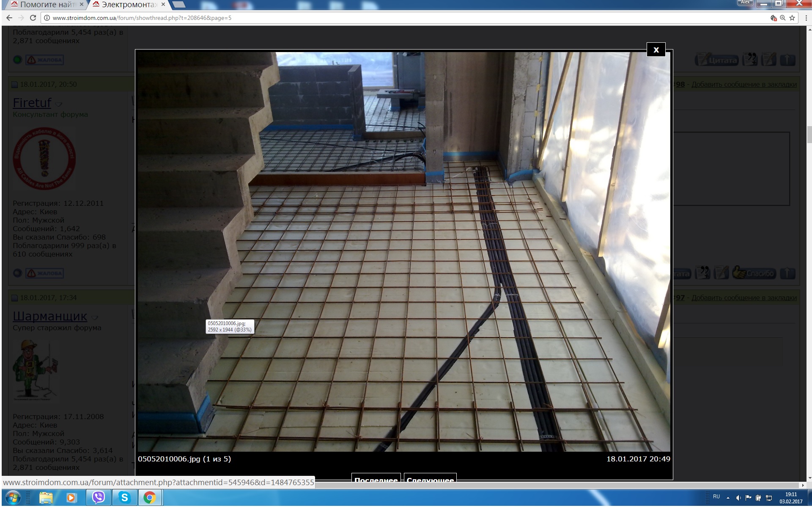Open a new browser tab
Image resolution: width=812 pixels, height=508 pixels.
[179, 4]
